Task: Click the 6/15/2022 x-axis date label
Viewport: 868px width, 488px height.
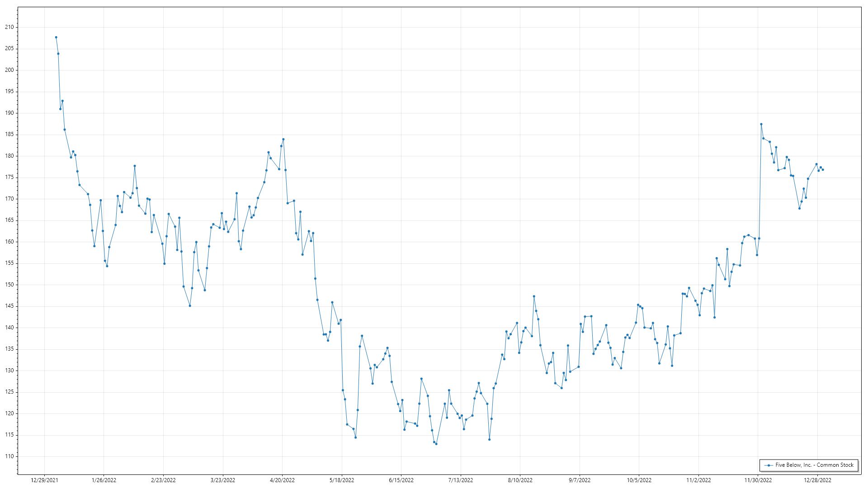Action: (x=401, y=480)
